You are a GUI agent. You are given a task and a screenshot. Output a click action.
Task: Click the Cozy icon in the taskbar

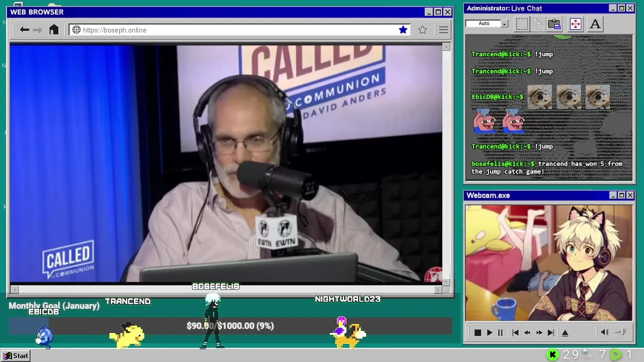tap(587, 354)
